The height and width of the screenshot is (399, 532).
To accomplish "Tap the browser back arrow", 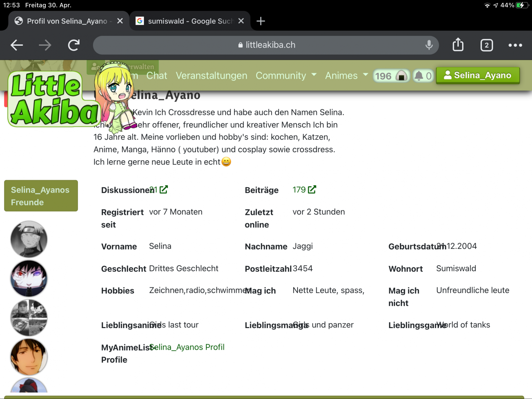I will pyautogui.click(x=17, y=45).
